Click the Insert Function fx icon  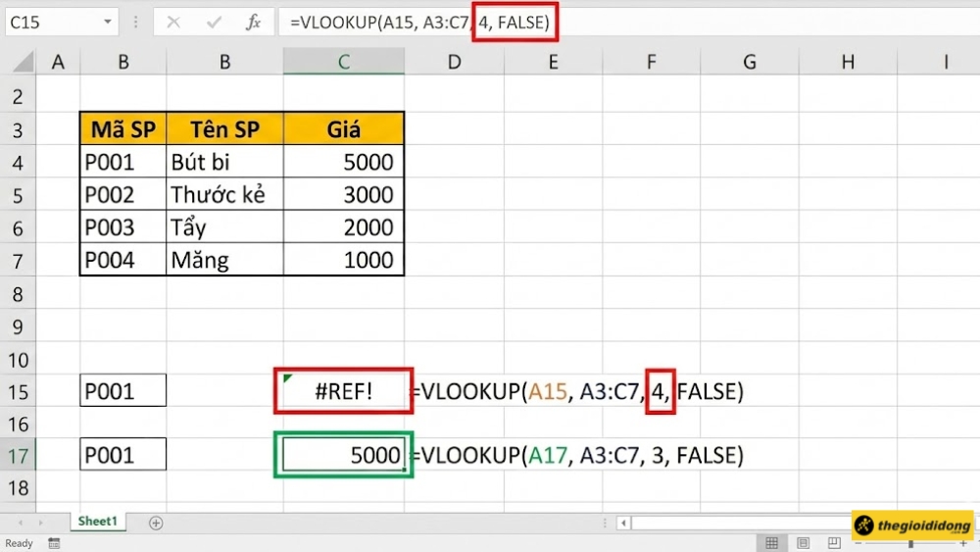click(x=253, y=22)
